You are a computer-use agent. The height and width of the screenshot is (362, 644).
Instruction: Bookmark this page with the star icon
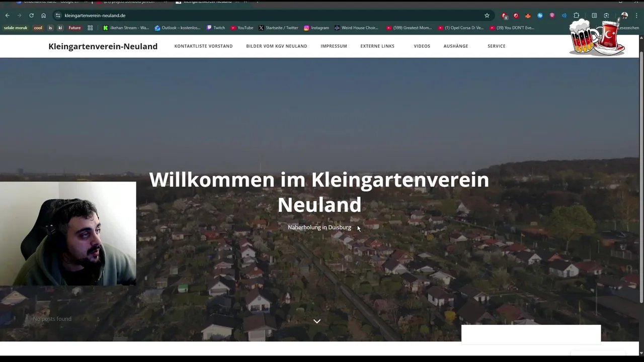(487, 16)
